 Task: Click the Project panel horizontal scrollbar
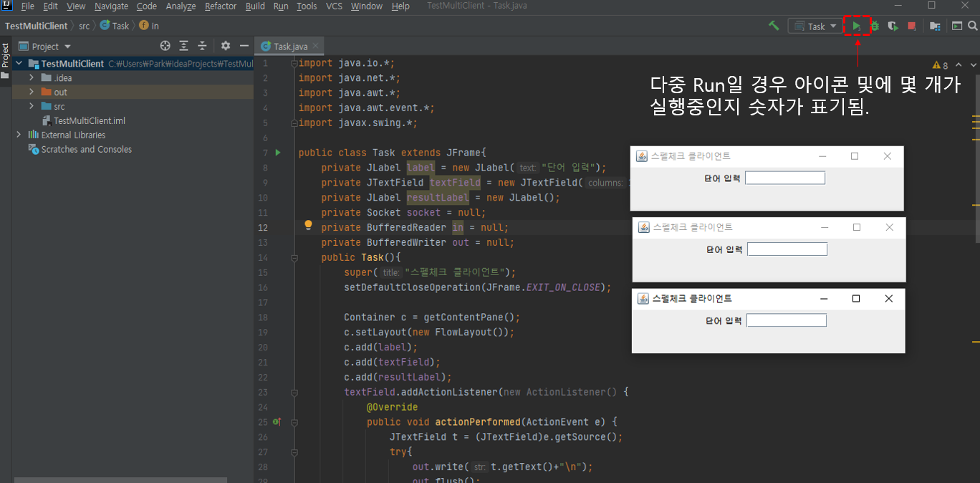[120, 480]
